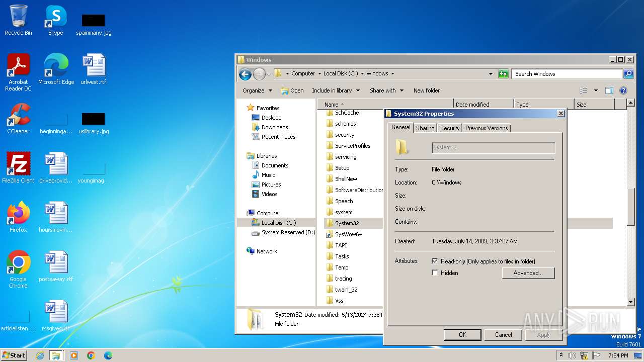Open the Share with dropdown
The image size is (644, 362).
coord(386,90)
